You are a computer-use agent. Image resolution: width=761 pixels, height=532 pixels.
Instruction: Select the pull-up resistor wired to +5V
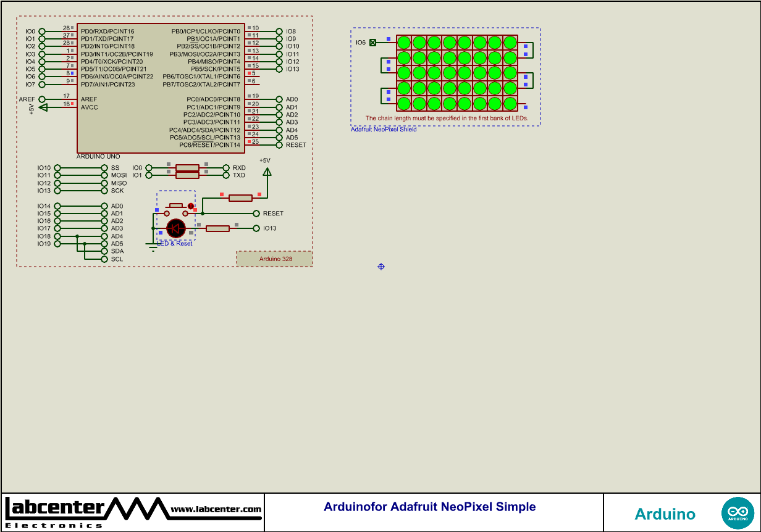[241, 197]
